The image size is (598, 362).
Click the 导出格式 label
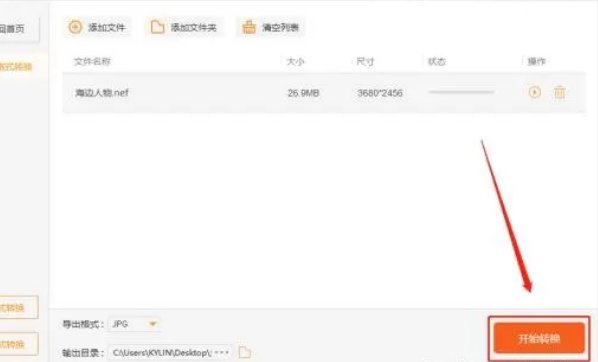pyautogui.click(x=83, y=325)
